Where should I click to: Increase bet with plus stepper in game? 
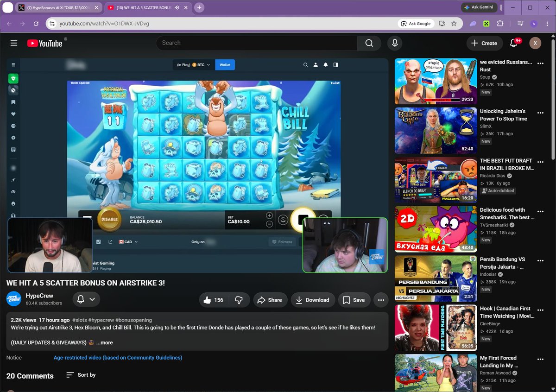[x=269, y=215]
